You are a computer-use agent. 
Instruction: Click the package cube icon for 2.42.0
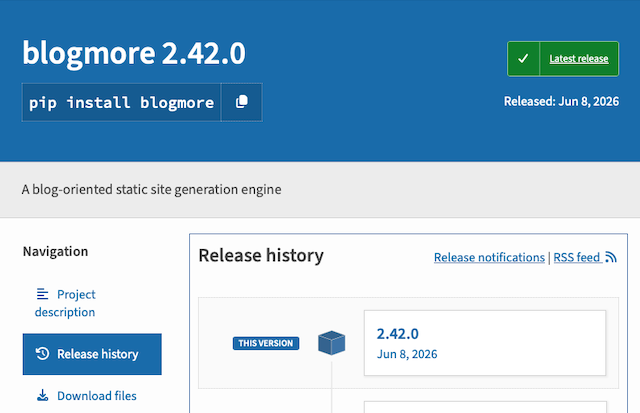pyautogui.click(x=331, y=343)
